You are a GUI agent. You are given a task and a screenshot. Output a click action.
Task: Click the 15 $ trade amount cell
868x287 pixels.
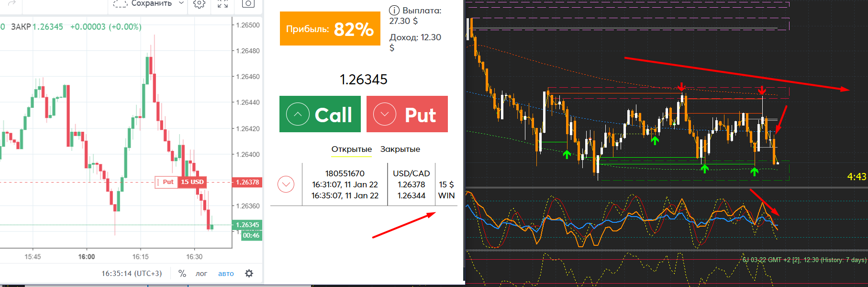(446, 184)
